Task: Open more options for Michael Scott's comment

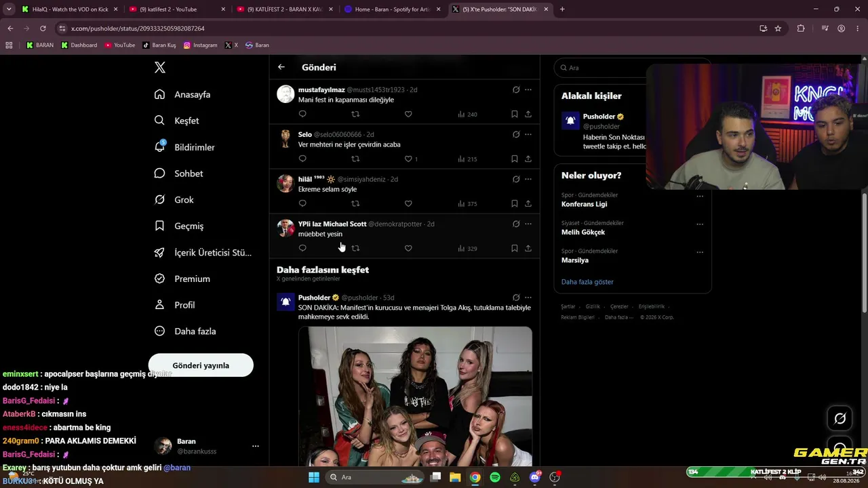Action: point(528,224)
